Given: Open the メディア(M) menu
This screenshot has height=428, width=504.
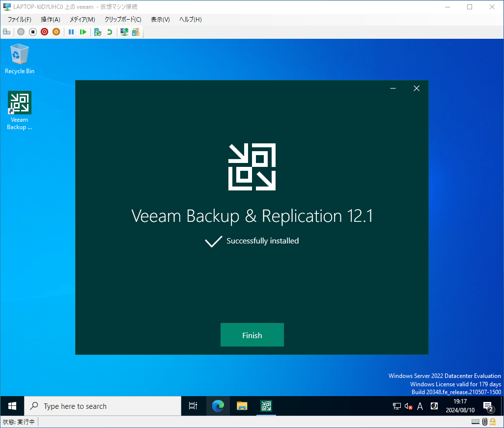Looking at the screenshot, I should pyautogui.click(x=83, y=19).
